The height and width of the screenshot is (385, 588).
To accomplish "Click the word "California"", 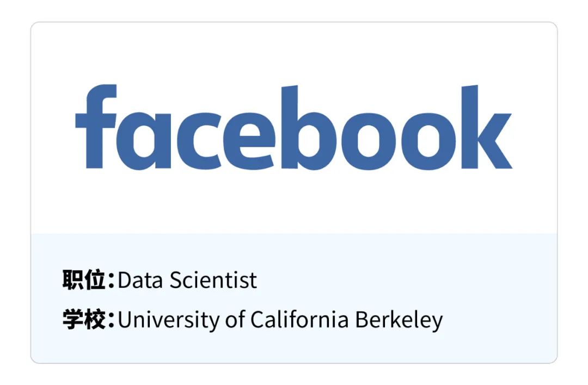I will click(x=299, y=319).
